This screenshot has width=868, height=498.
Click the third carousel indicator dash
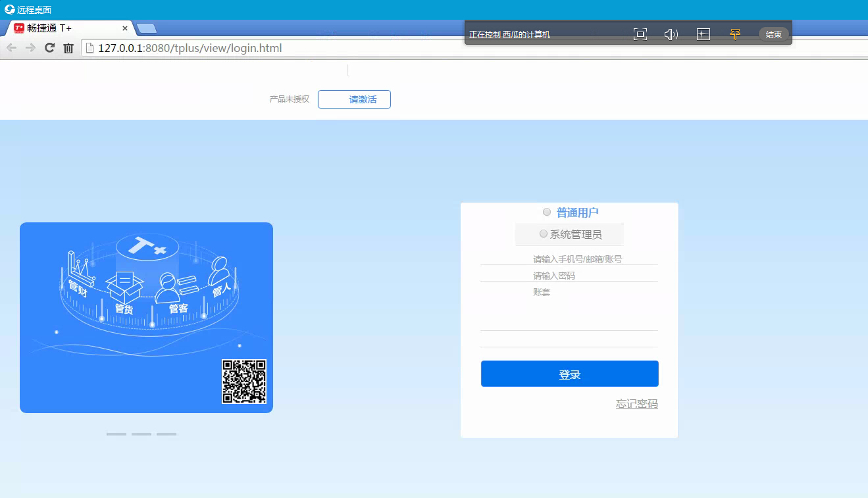point(166,434)
